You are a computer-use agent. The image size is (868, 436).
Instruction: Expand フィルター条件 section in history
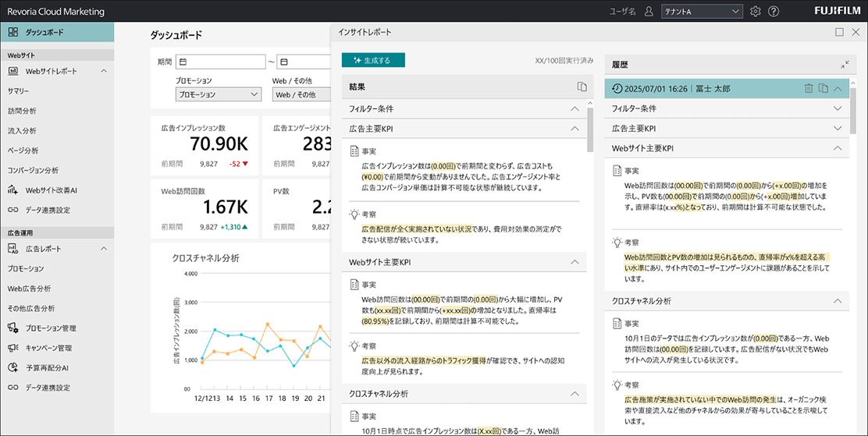tap(838, 108)
